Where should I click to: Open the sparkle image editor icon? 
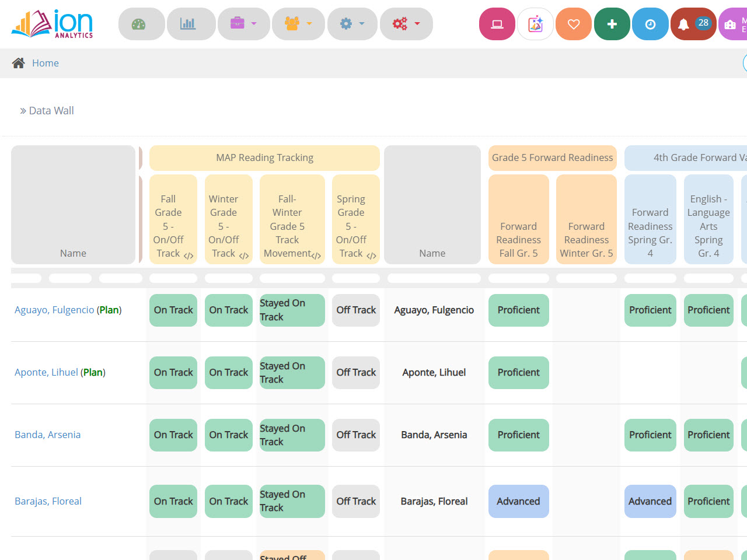tap(535, 24)
